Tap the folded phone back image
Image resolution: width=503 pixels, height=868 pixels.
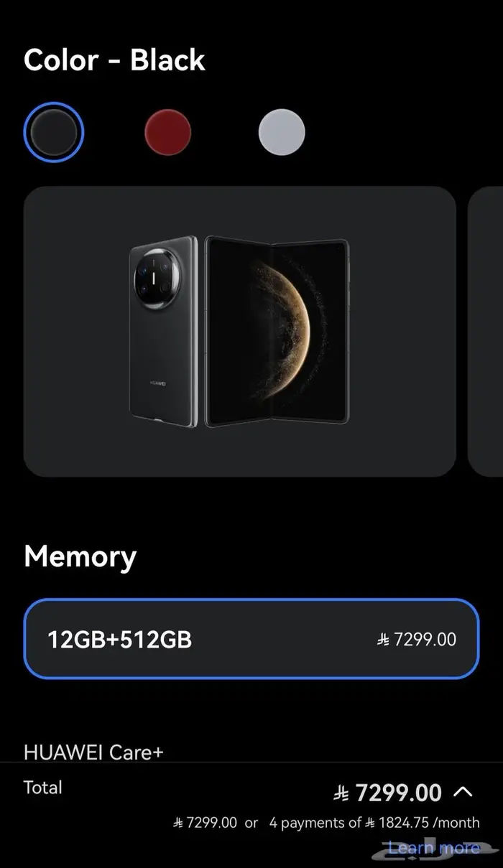tap(164, 332)
